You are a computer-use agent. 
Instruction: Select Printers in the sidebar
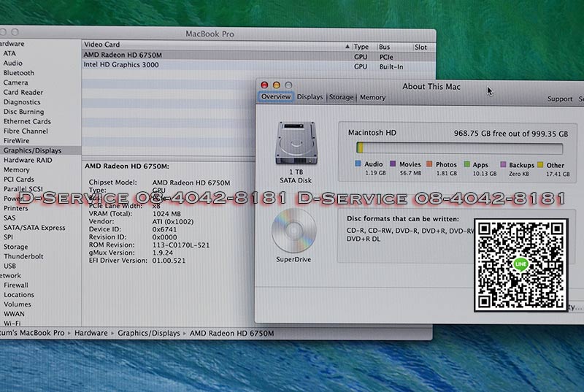click(x=15, y=208)
